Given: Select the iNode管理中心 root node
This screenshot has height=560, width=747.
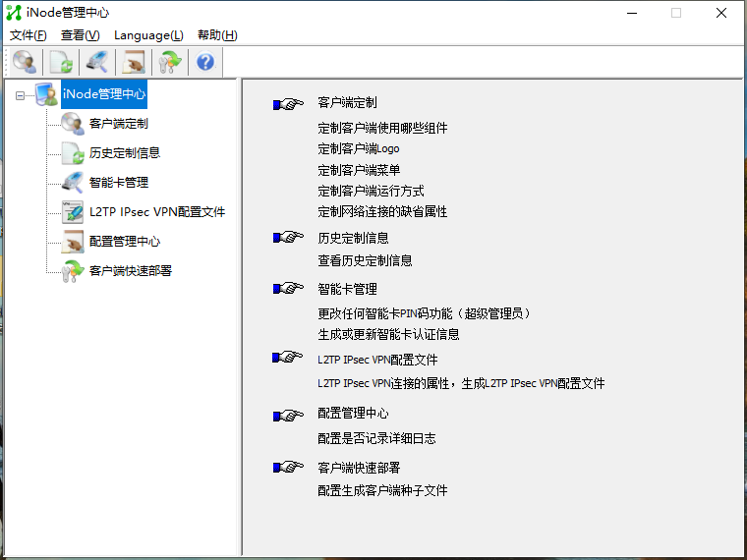Looking at the screenshot, I should pyautogui.click(x=104, y=94).
